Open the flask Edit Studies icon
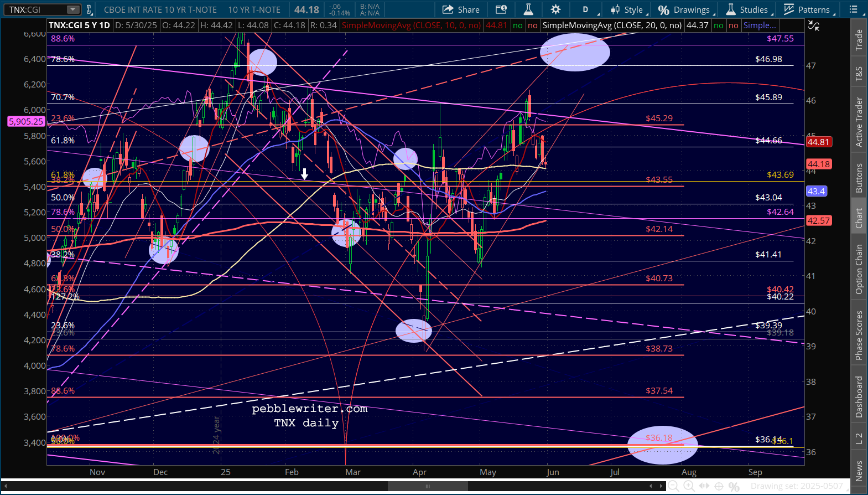 528,9
